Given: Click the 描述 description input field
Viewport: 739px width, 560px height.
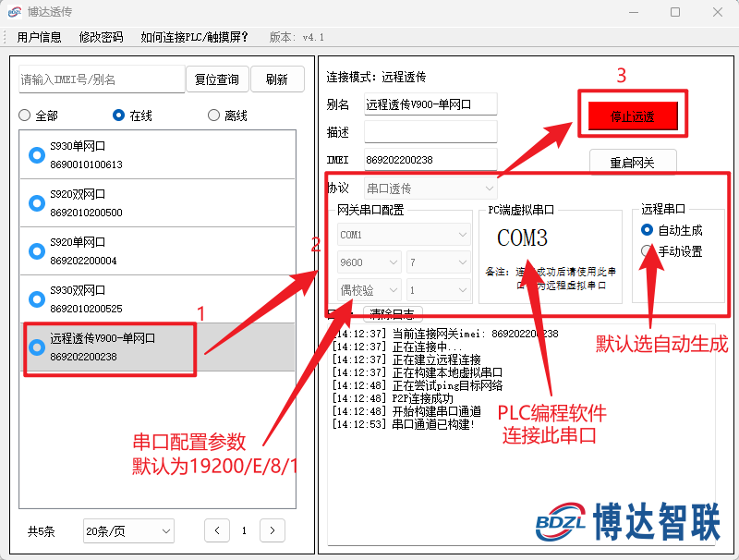Looking at the screenshot, I should (x=430, y=132).
